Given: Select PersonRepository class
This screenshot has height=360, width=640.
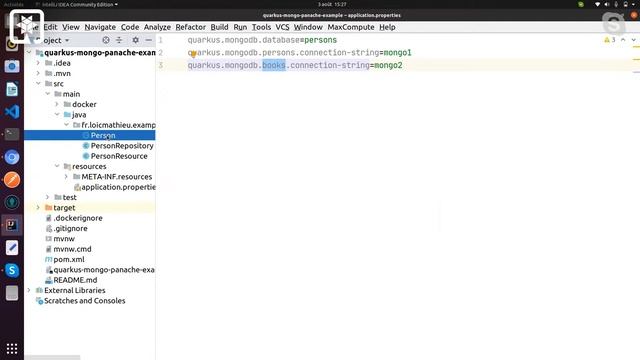Looking at the screenshot, I should (x=122, y=146).
